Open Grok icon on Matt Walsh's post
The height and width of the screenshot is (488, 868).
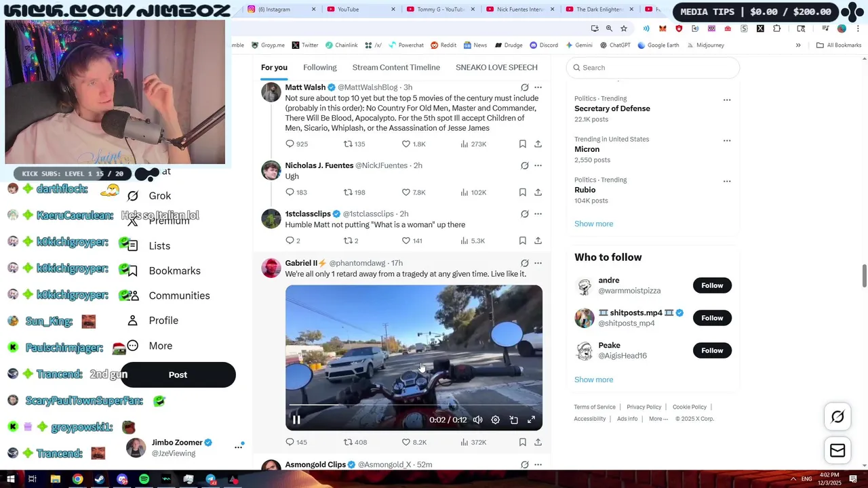point(524,87)
